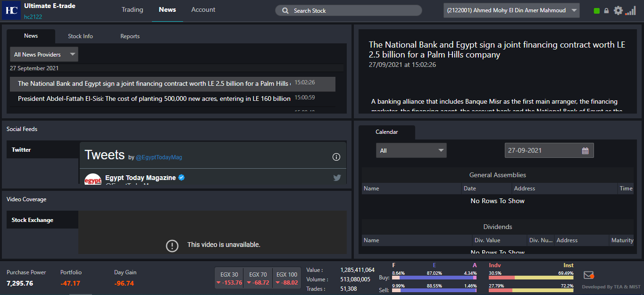Click the Twitter bird icon in the tweet
The image size is (644, 295).
click(x=337, y=178)
